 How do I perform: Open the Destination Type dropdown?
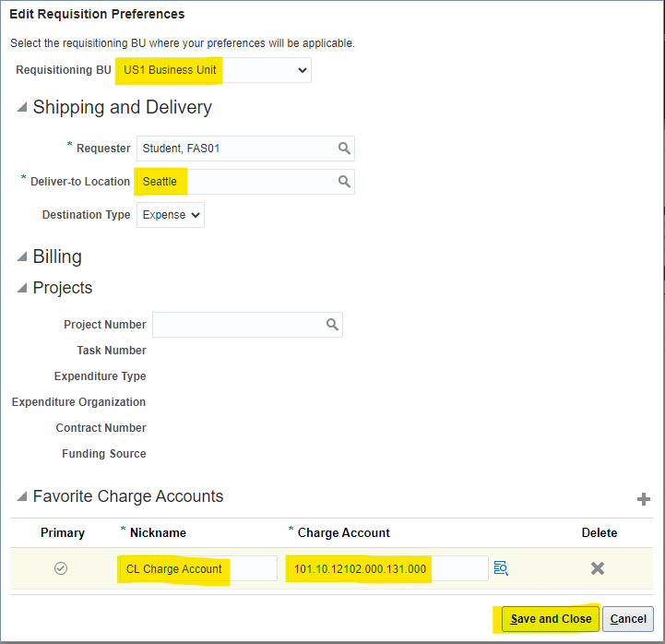click(171, 215)
